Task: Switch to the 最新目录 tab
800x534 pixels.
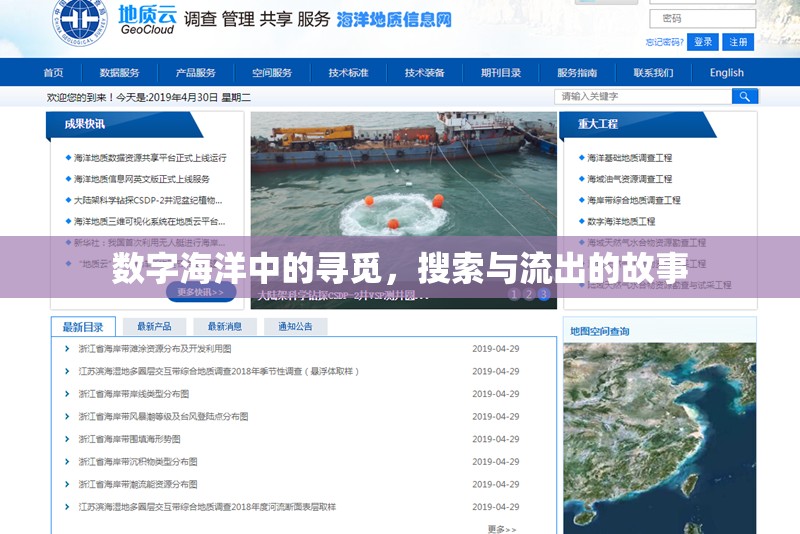Action: click(83, 327)
